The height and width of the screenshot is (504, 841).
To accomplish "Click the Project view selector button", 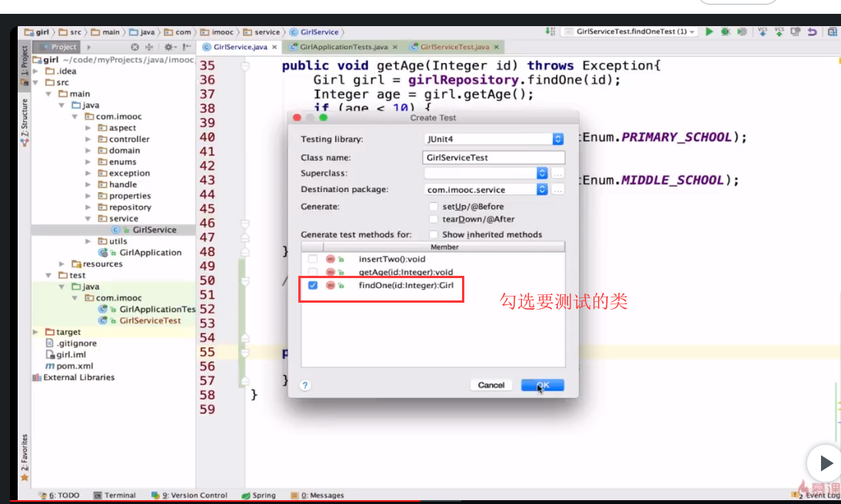I will (x=58, y=47).
